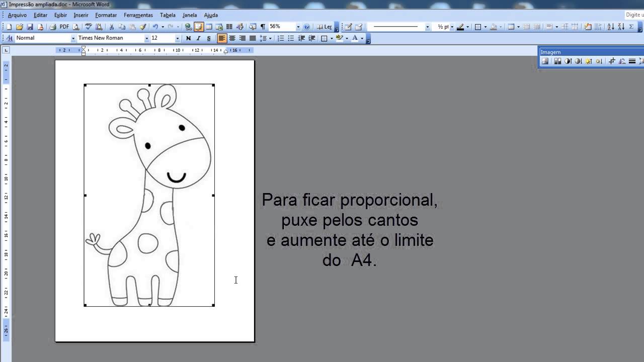The image size is (644, 362).
Task: Insert a hyperlink with the globe icon
Action: 188,27
